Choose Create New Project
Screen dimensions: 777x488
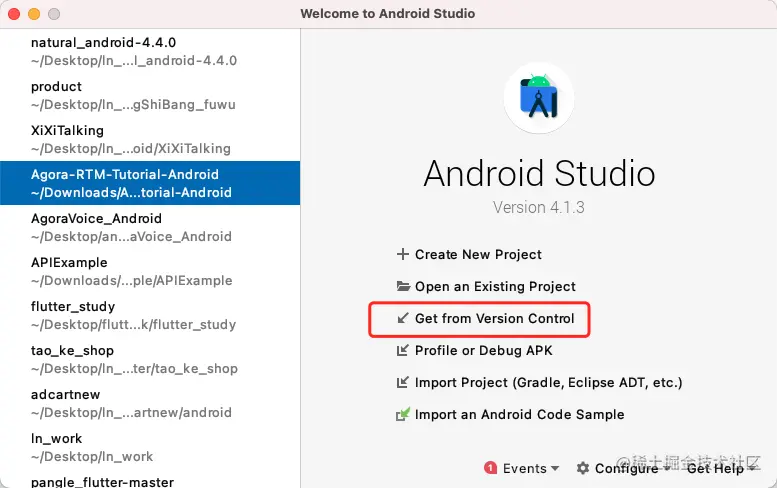478,254
